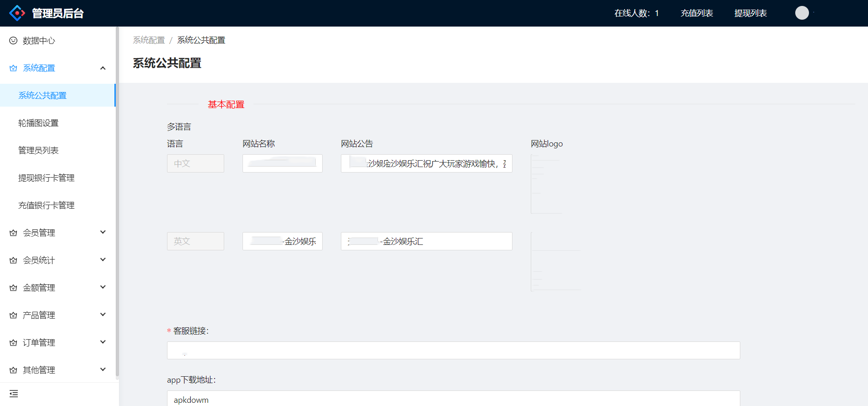Select 系统公共配置 in the sidebar

(58, 95)
